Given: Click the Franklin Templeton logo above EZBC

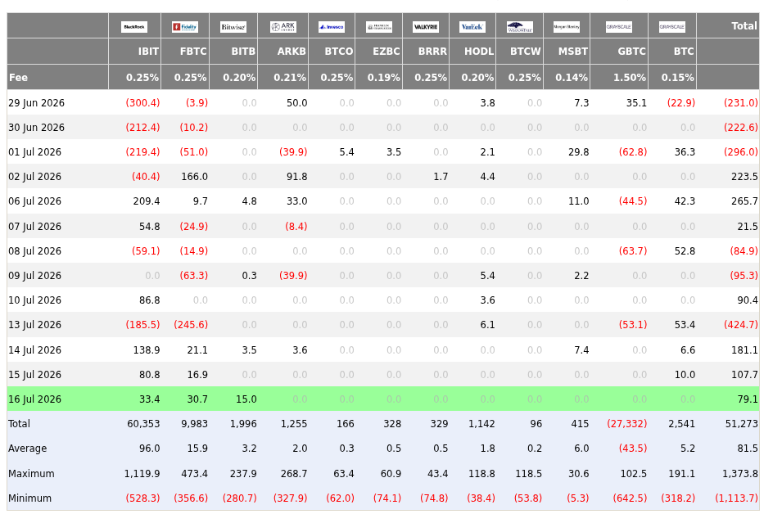Looking at the screenshot, I should 379,26.
